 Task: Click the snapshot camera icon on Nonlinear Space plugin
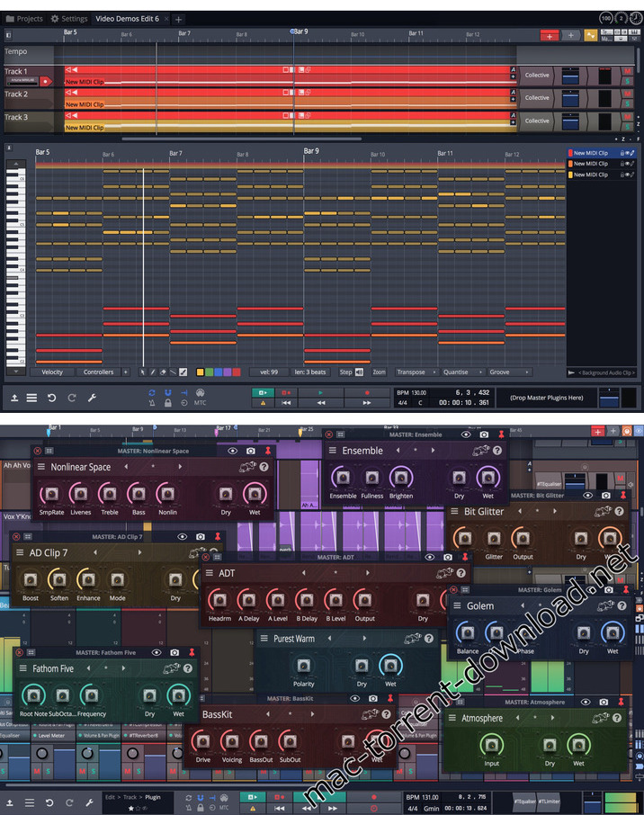coord(251,450)
